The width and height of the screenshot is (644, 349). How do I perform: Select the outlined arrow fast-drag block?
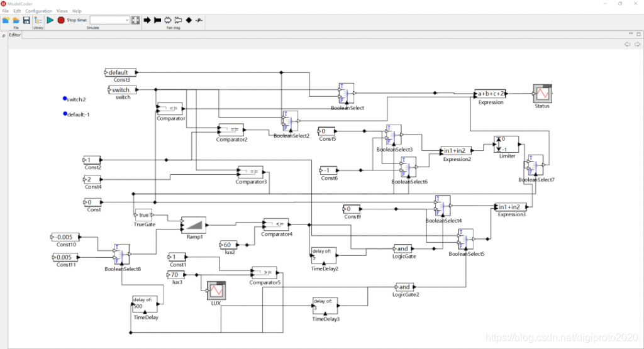point(168,20)
